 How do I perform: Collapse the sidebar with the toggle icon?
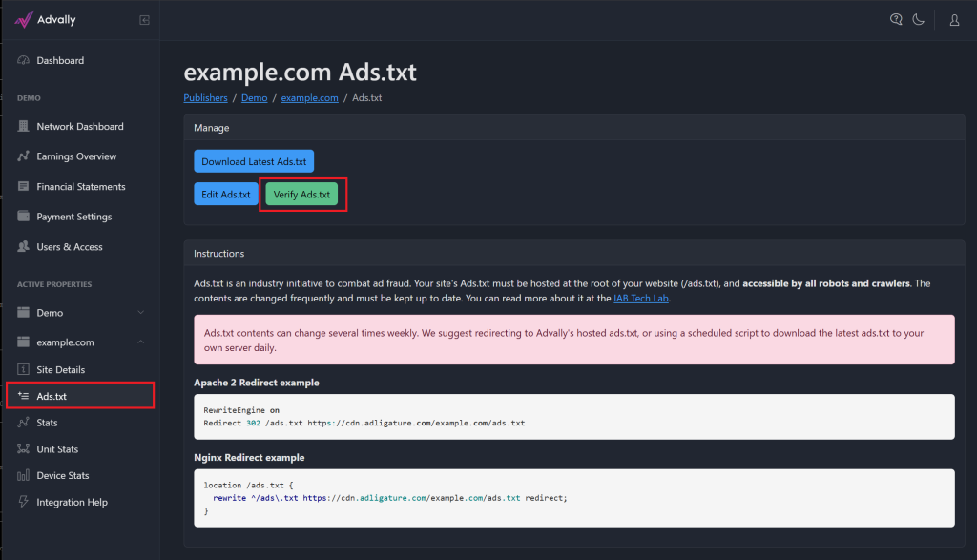point(145,20)
